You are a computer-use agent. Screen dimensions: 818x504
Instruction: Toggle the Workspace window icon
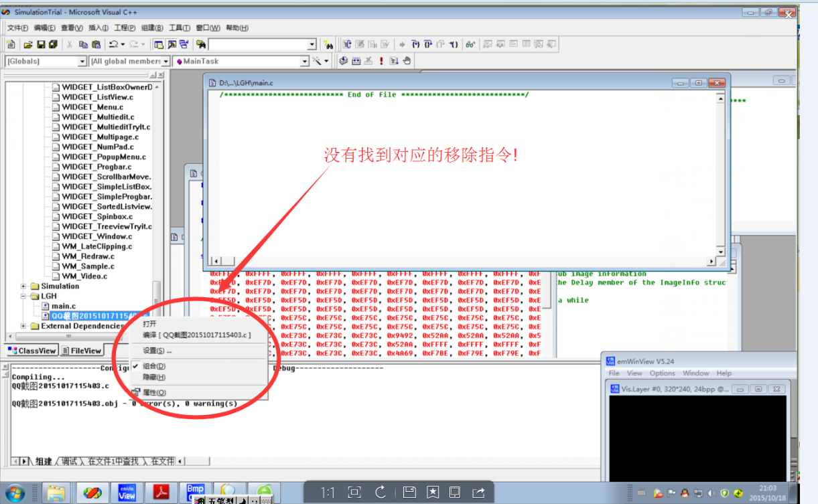(x=159, y=45)
